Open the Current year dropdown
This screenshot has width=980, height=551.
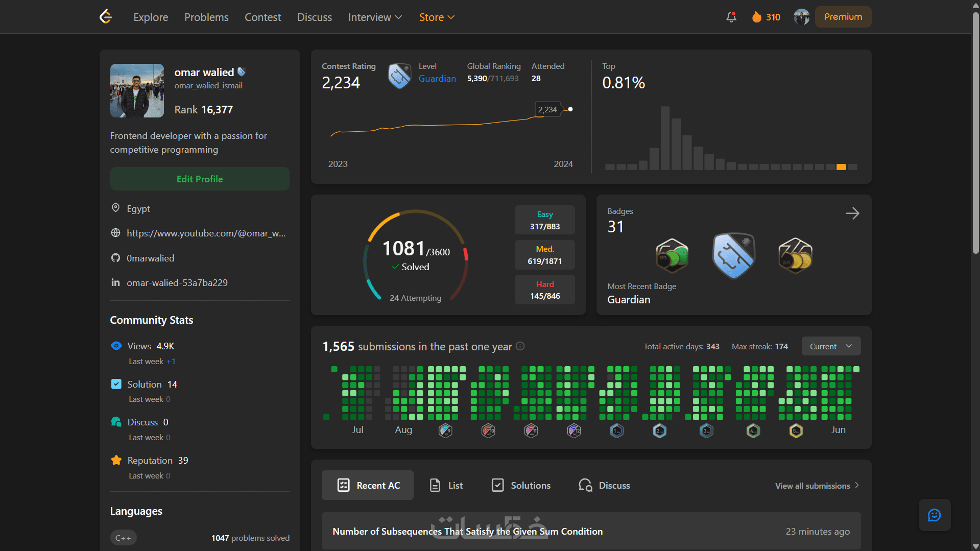831,346
